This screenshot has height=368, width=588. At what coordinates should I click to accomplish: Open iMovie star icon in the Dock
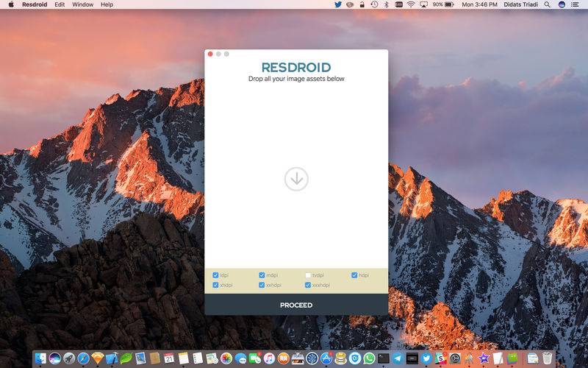coord(484,358)
